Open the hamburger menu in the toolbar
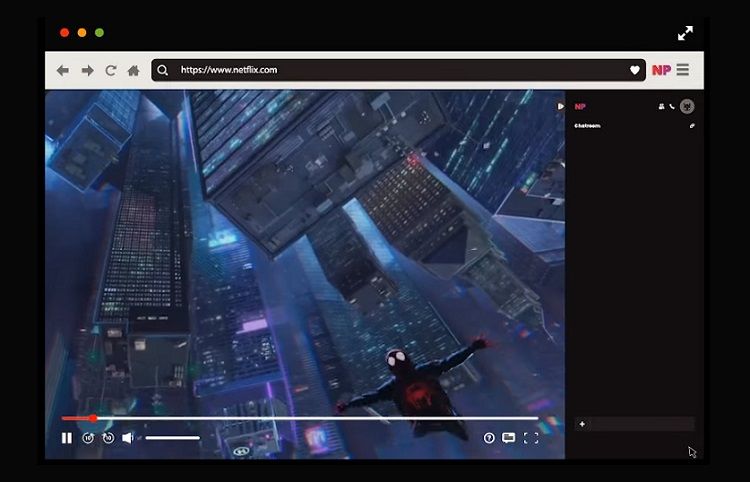Viewport: 750px width, 482px height. [x=683, y=70]
